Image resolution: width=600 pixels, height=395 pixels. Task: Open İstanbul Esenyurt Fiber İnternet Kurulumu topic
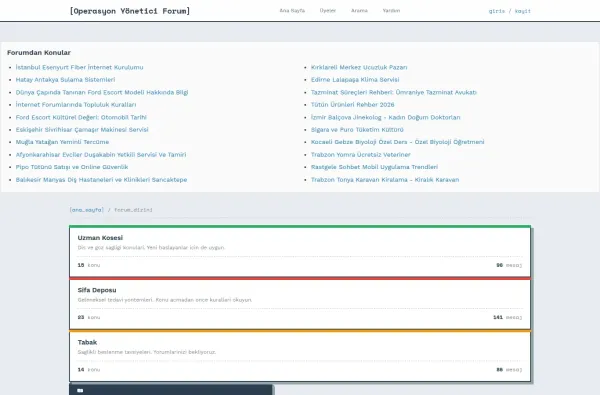[79, 67]
